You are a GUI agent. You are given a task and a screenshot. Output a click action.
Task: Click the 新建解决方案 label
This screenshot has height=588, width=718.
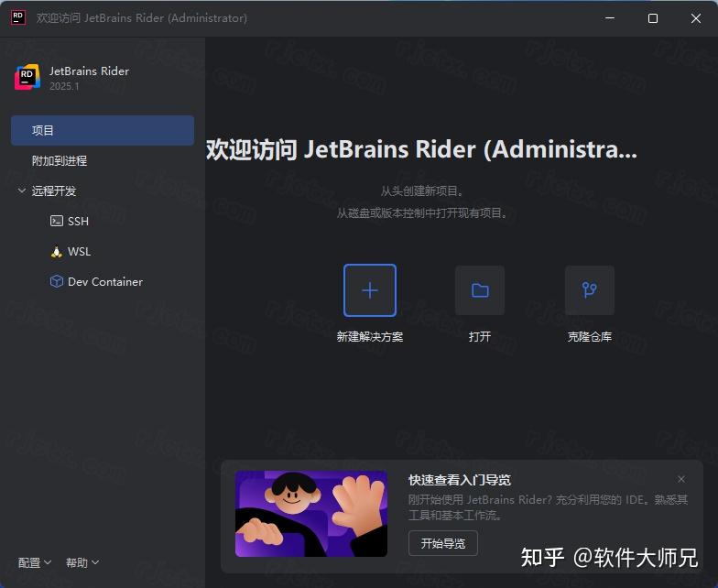click(x=370, y=337)
